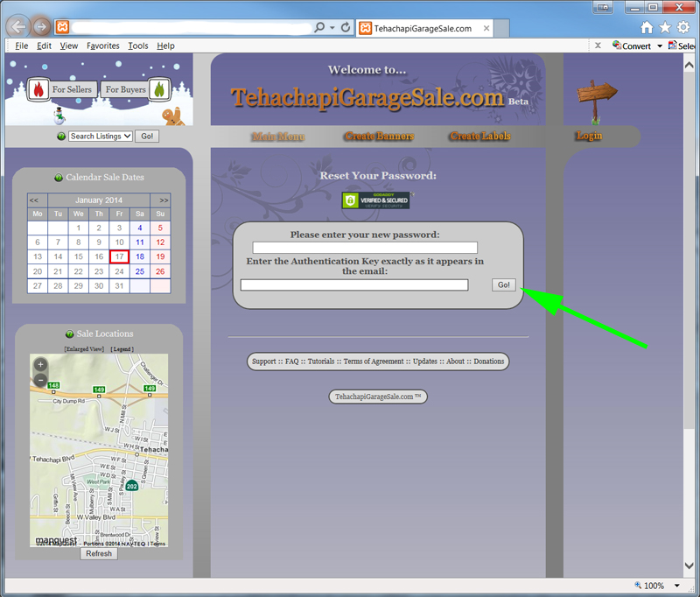This screenshot has height=597, width=700.
Task: Open the Terms of Agreement link
Action: 374,362
